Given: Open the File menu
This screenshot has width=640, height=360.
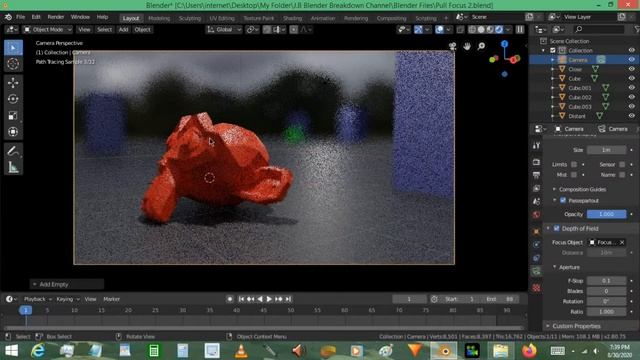Looking at the screenshot, I should tap(20, 17).
